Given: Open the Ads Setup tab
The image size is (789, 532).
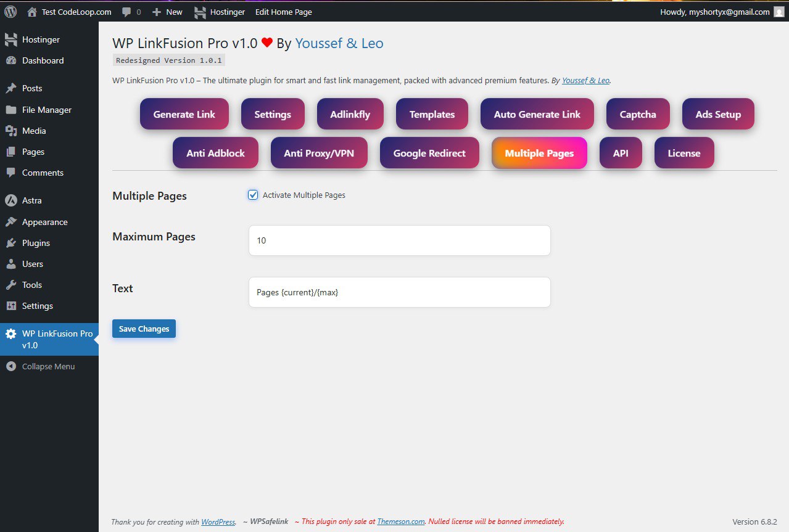Looking at the screenshot, I should [718, 114].
